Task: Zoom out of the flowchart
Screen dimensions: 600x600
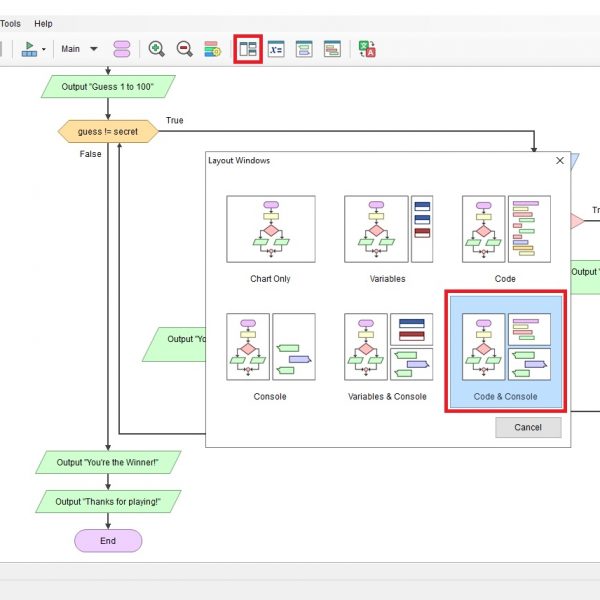Action: click(184, 48)
